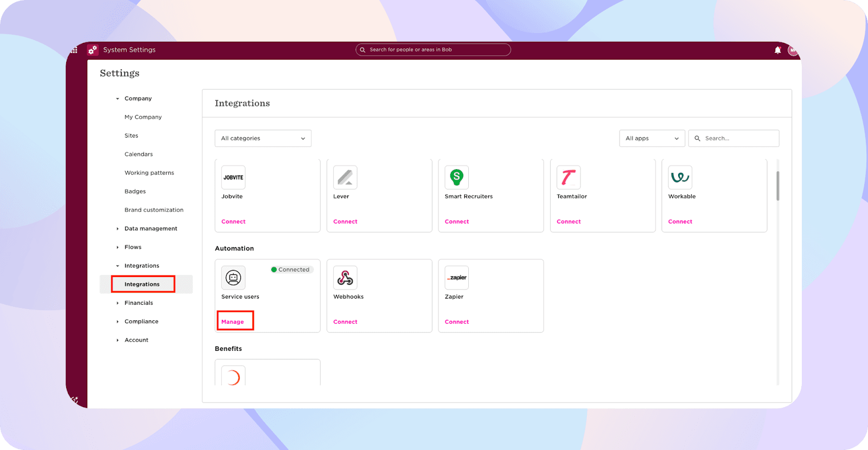Expand the Data management section
The height and width of the screenshot is (450, 868).
(150, 229)
